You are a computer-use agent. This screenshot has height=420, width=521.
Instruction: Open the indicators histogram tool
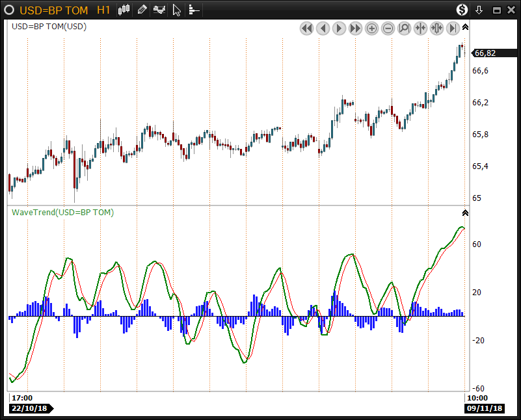pyautogui.click(x=159, y=10)
